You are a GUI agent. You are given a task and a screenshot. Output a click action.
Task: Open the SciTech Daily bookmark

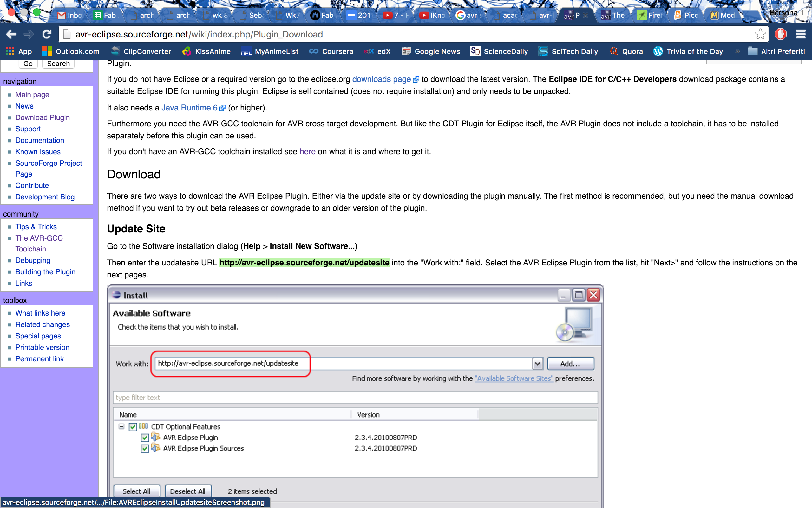(568, 51)
